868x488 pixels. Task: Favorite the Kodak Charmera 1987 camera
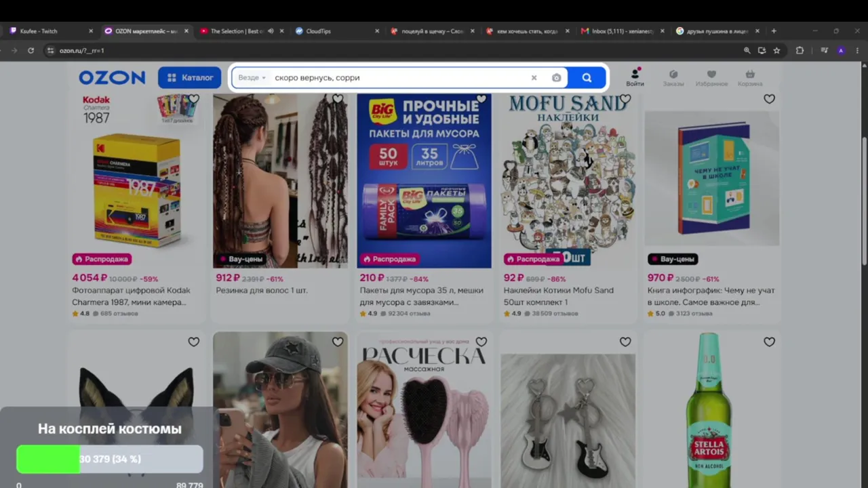click(194, 99)
